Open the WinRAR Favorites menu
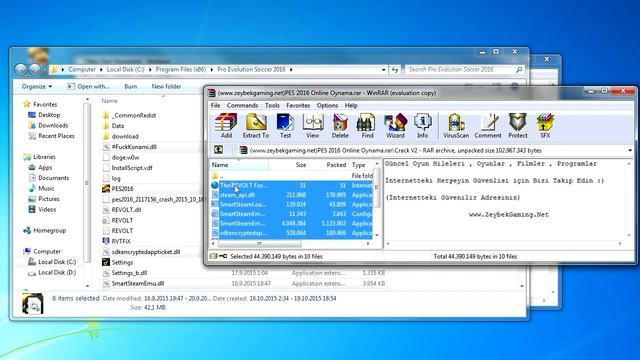640x360 pixels. 298,105
